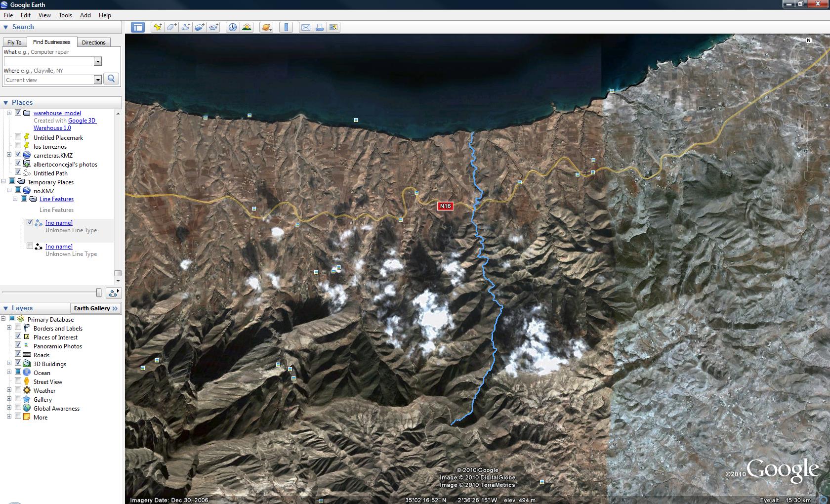The image size is (830, 504).
Task: Click the Add Image Overlay icon
Action: [x=200, y=27]
